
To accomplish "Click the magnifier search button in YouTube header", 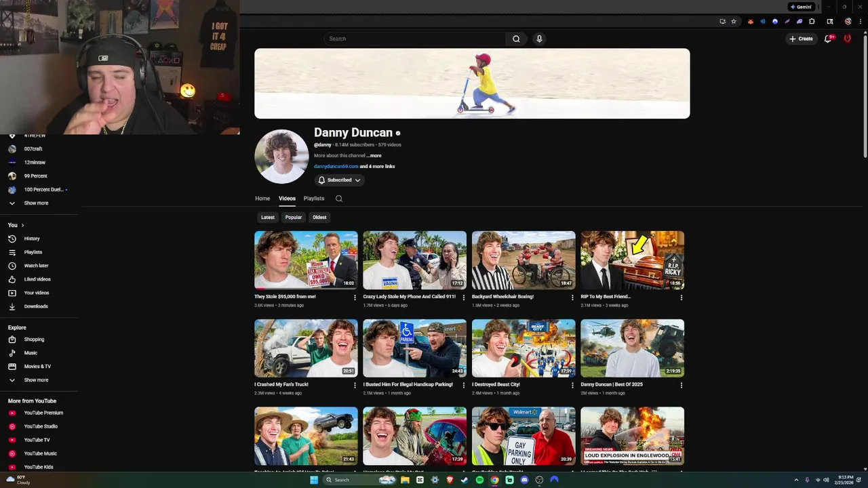I will (516, 39).
